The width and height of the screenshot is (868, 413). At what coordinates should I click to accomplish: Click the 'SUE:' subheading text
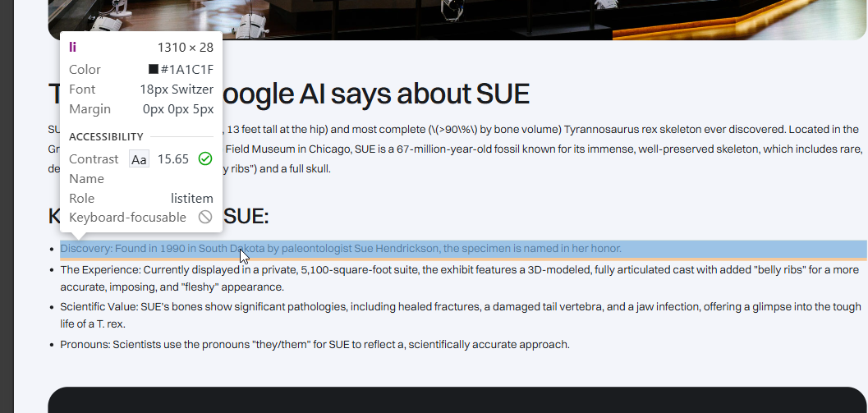pos(246,216)
